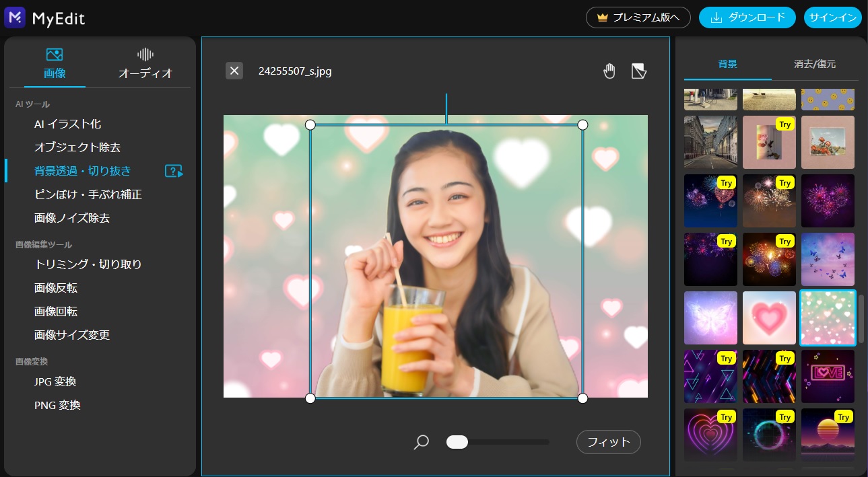Open JPG 変換 converter
The image size is (868, 477).
pos(55,381)
